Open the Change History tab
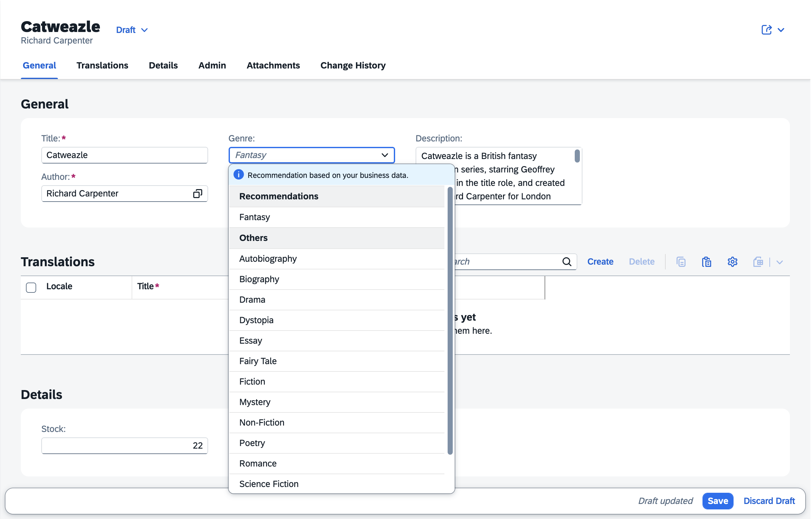 point(353,65)
